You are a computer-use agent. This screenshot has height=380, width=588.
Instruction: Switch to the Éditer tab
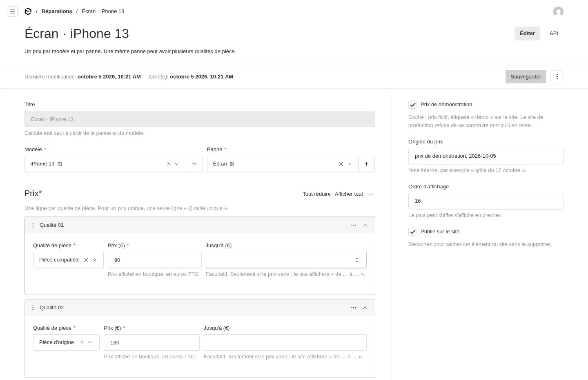[x=527, y=34]
